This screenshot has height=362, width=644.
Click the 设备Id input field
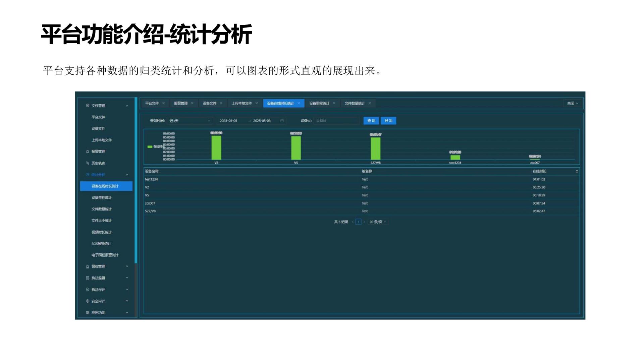coord(336,121)
